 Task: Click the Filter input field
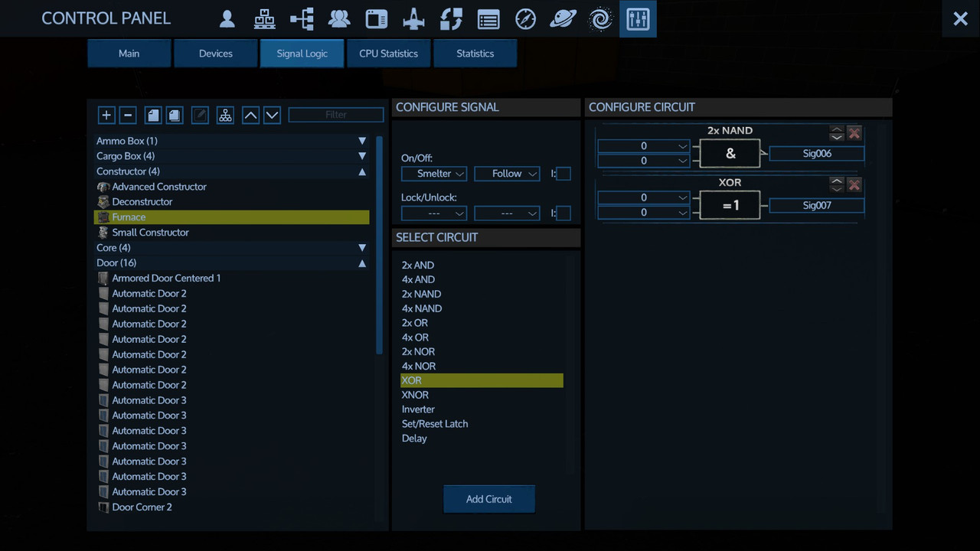pos(336,115)
